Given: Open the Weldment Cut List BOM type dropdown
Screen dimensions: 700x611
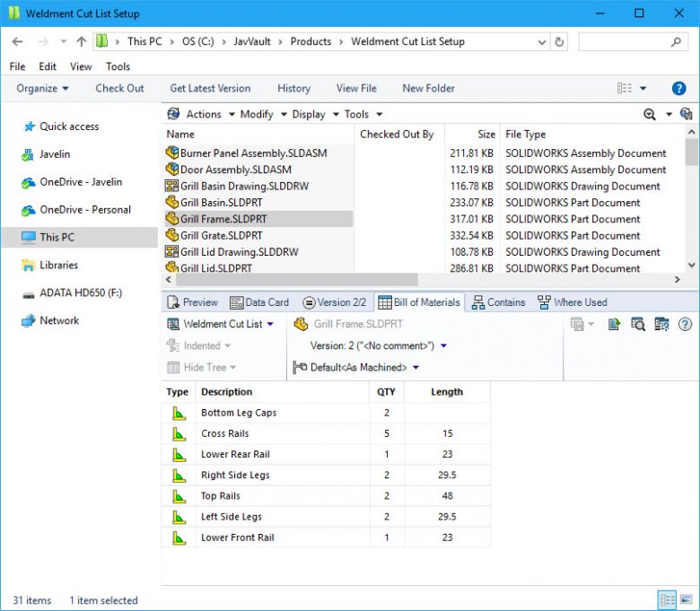Looking at the screenshot, I should tap(270, 324).
